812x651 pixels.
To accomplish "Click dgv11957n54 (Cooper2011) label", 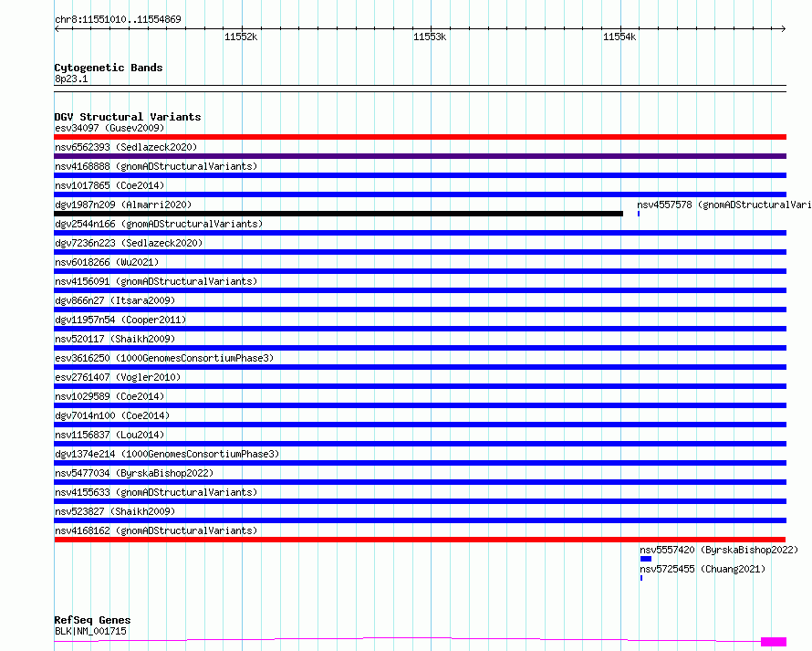I will tap(120, 320).
